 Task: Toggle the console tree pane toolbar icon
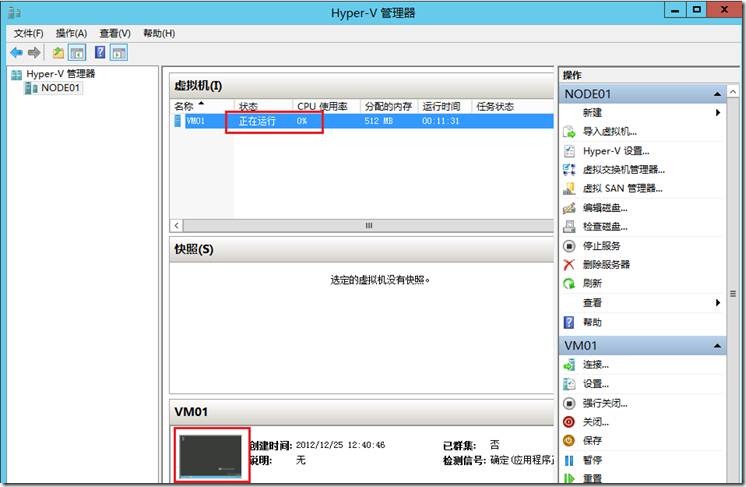[77, 52]
